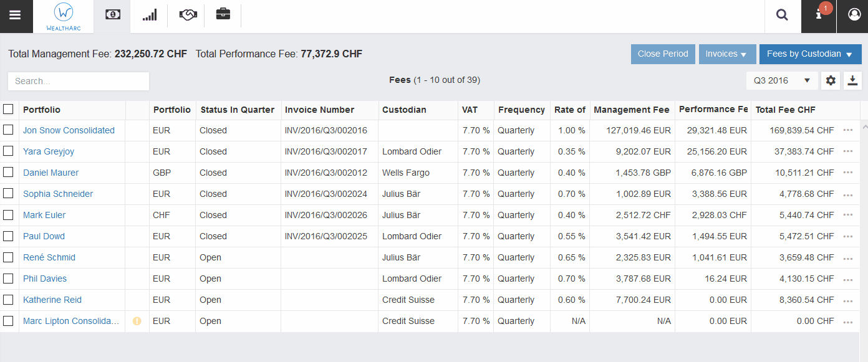Screen dimensions: 868x362
Task: Download the fees table export icon
Action: click(x=852, y=80)
